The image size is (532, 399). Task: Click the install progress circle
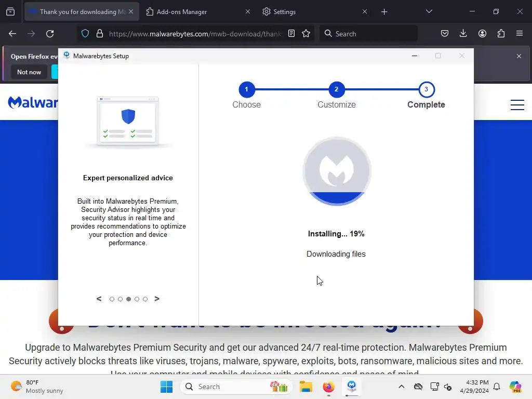(x=336, y=171)
